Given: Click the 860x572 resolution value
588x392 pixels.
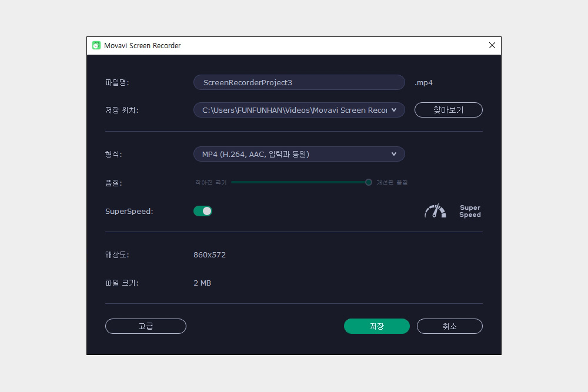Looking at the screenshot, I should [x=210, y=255].
